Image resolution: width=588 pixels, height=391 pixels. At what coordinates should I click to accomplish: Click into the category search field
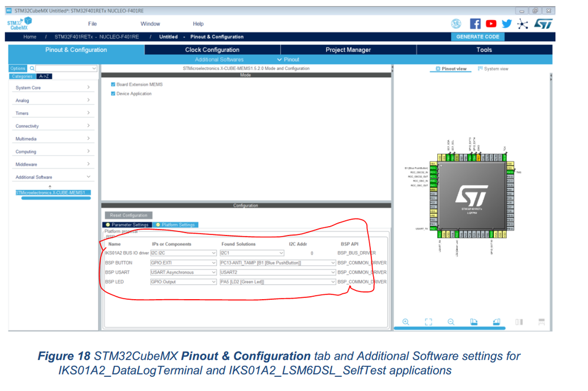[67, 68]
